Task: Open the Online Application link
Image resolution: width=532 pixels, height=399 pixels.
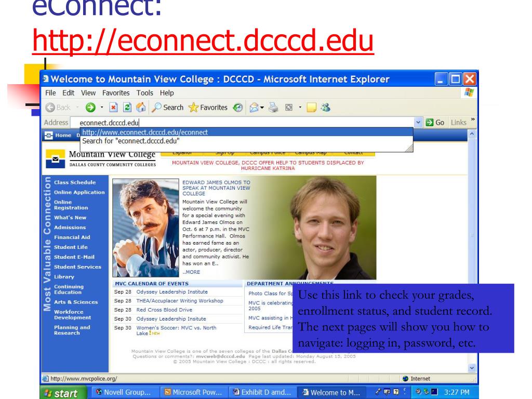Action: [79, 192]
